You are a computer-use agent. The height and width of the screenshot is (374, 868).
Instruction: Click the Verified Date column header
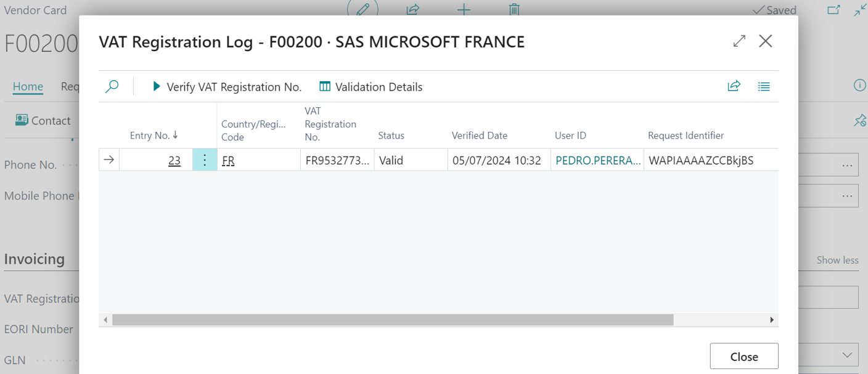(479, 136)
